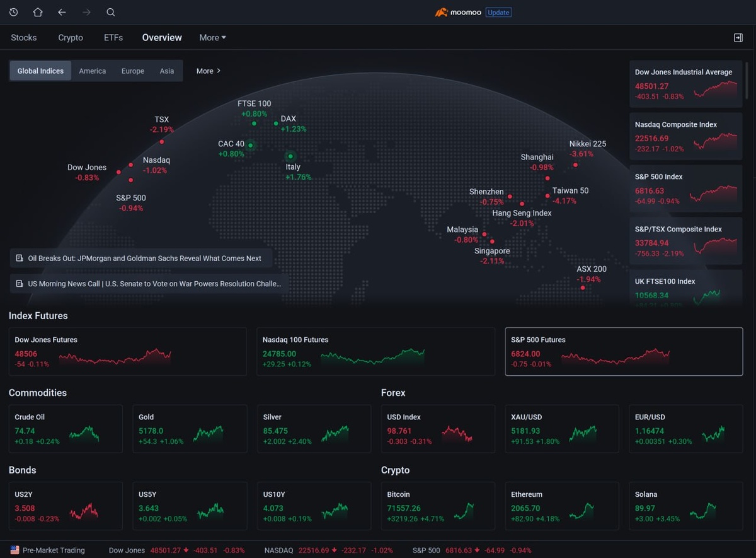Screen dimensions: 756x558
Task: Select the America region filter
Action: tap(93, 71)
